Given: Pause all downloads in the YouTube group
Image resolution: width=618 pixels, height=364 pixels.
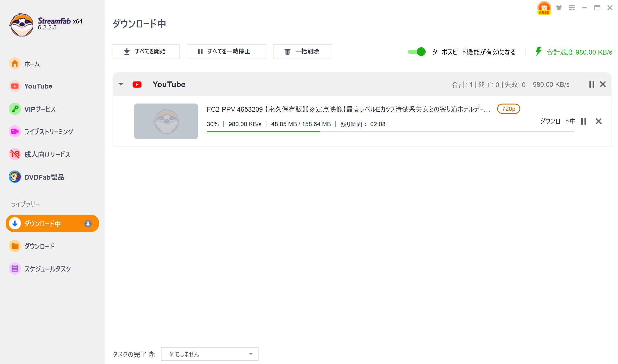Looking at the screenshot, I should 591,84.
